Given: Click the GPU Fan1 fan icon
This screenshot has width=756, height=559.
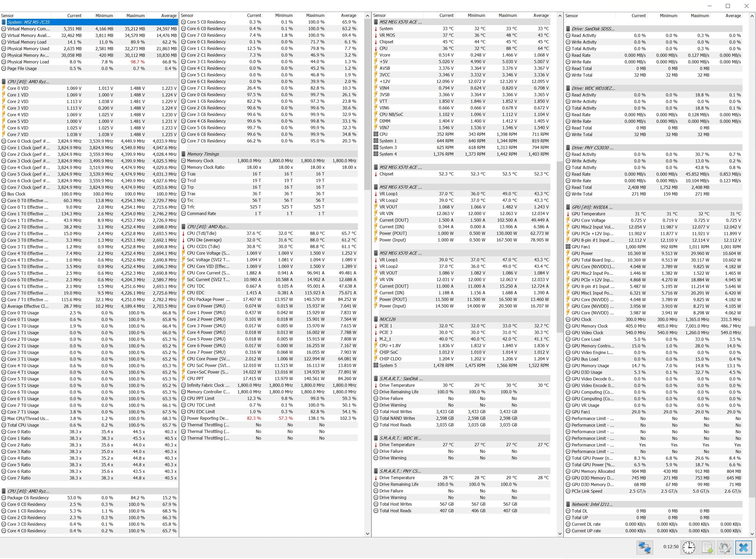Looking at the screenshot, I should tap(568, 247).
